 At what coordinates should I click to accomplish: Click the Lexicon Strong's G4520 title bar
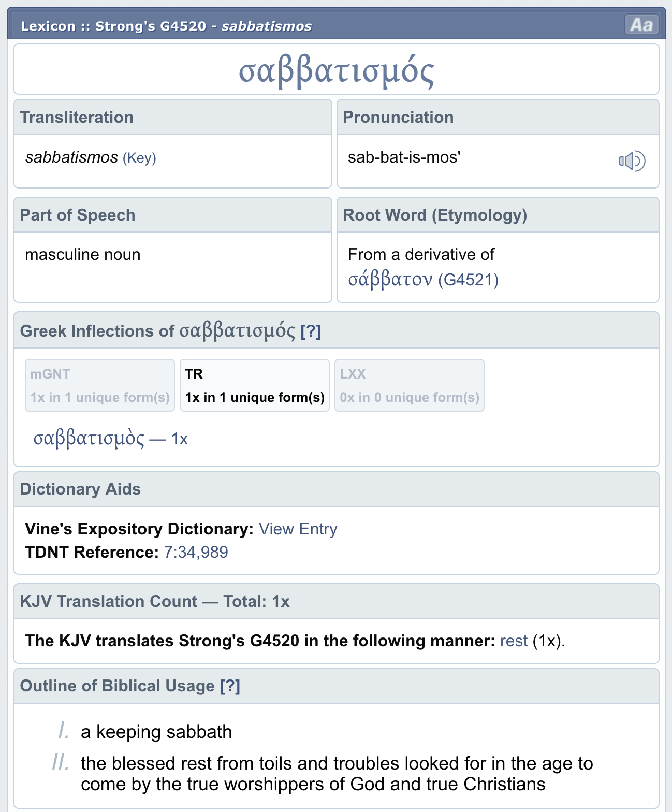coord(166,26)
